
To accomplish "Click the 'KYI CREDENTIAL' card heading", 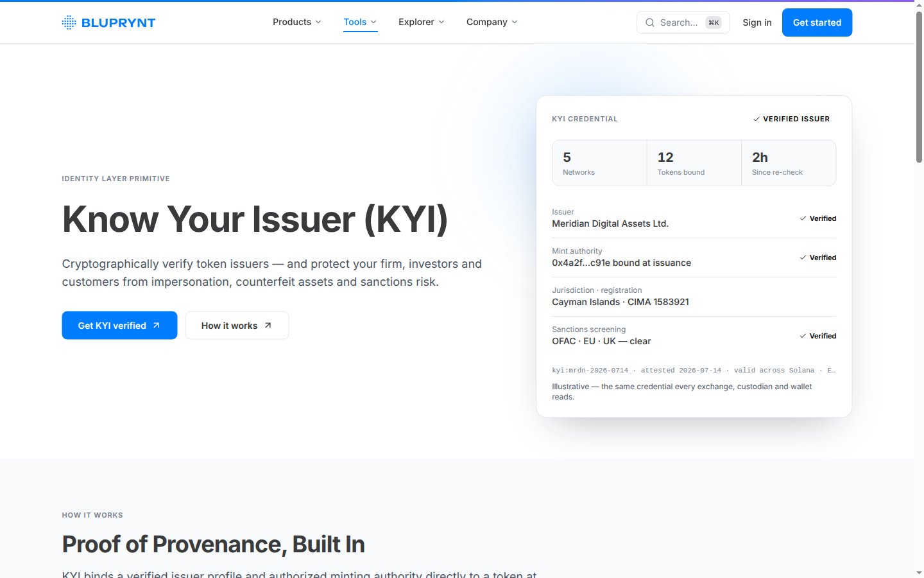I will [x=585, y=119].
